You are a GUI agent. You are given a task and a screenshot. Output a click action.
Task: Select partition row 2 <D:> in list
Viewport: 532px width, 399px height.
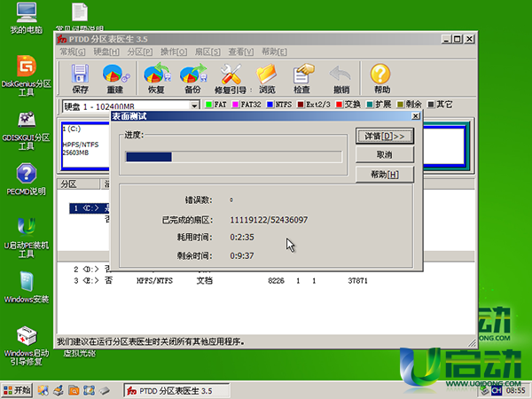(91, 270)
